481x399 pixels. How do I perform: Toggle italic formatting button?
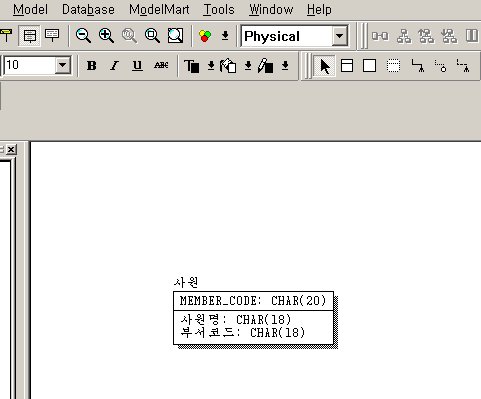pyautogui.click(x=114, y=66)
